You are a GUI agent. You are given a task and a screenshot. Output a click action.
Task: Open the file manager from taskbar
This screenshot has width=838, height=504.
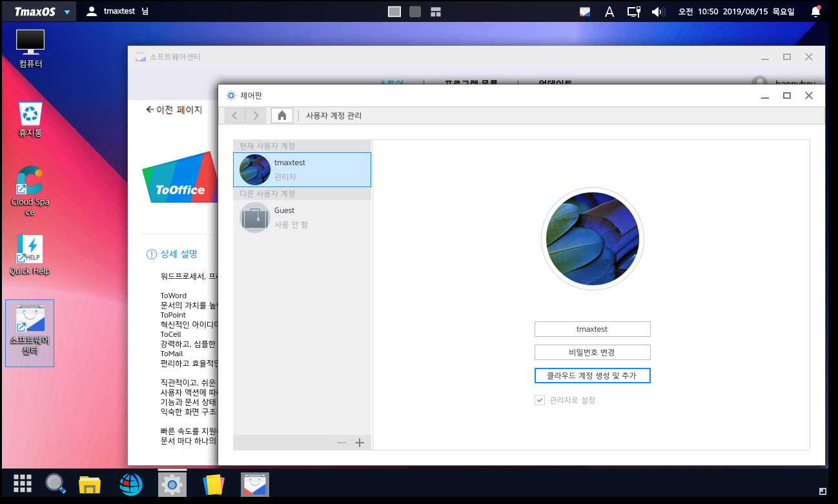pyautogui.click(x=90, y=485)
